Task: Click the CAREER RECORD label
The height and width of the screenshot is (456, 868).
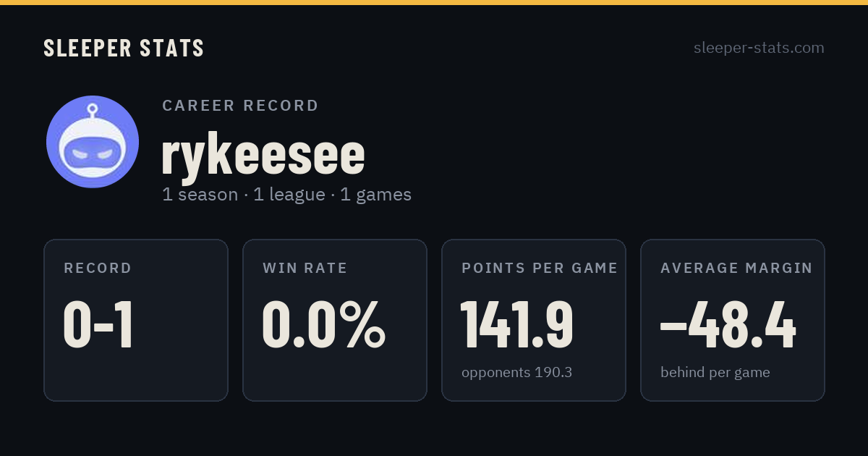Action: pyautogui.click(x=240, y=106)
